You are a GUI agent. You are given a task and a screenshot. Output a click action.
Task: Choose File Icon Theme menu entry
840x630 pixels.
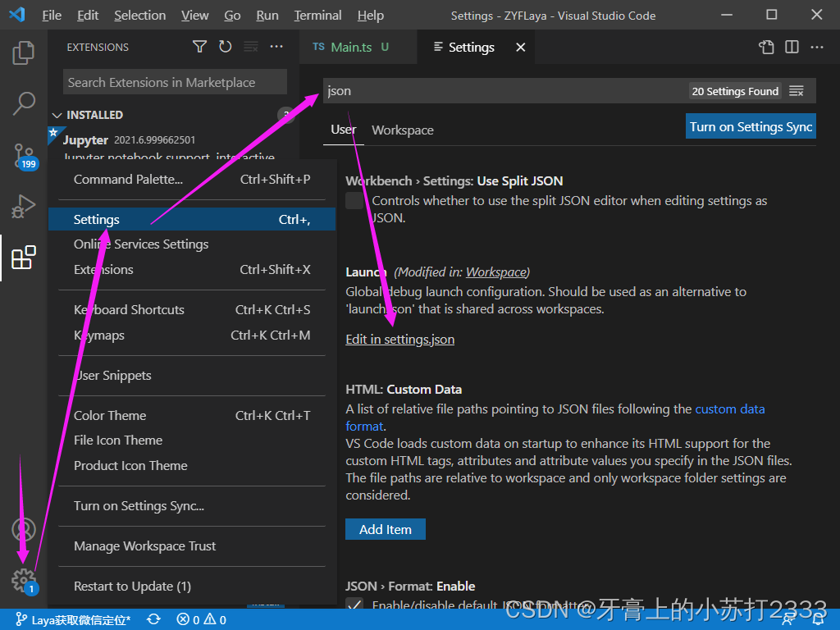click(192, 441)
